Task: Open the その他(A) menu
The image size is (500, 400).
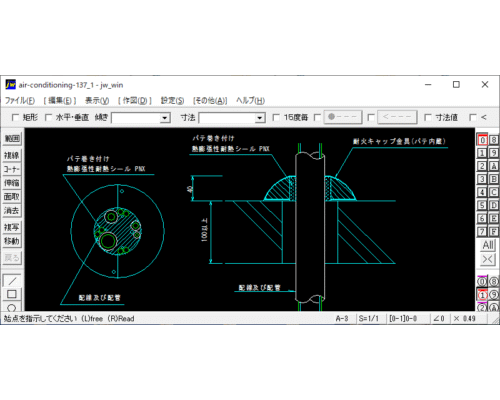Action: 210,100
